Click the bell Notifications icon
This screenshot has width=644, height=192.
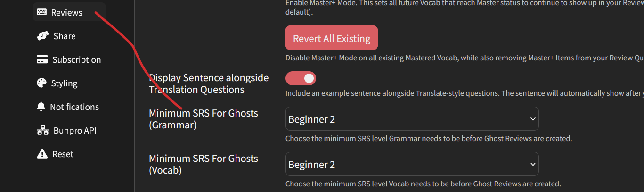41,107
